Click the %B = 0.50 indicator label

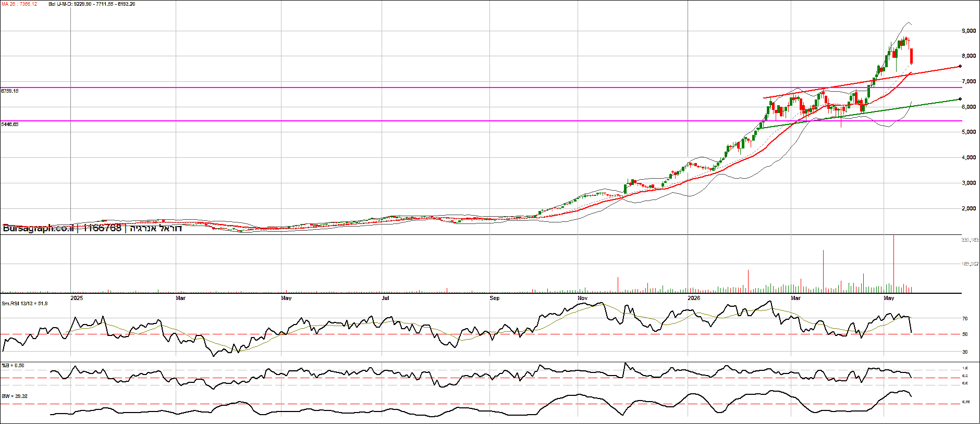click(x=13, y=366)
